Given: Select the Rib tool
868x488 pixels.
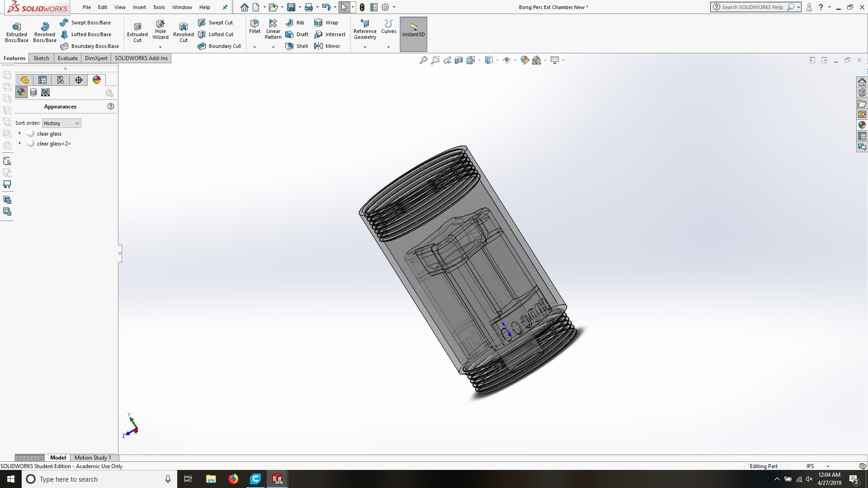Looking at the screenshot, I should tap(295, 23).
